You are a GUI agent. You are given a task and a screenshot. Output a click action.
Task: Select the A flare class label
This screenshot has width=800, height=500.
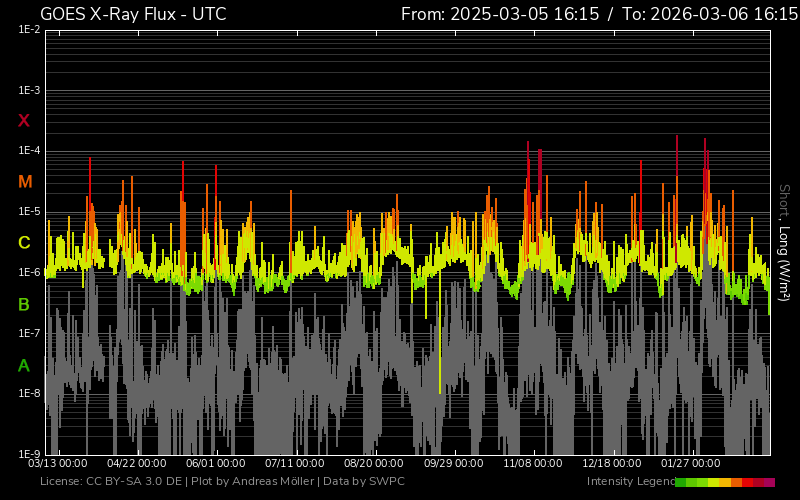[24, 365]
